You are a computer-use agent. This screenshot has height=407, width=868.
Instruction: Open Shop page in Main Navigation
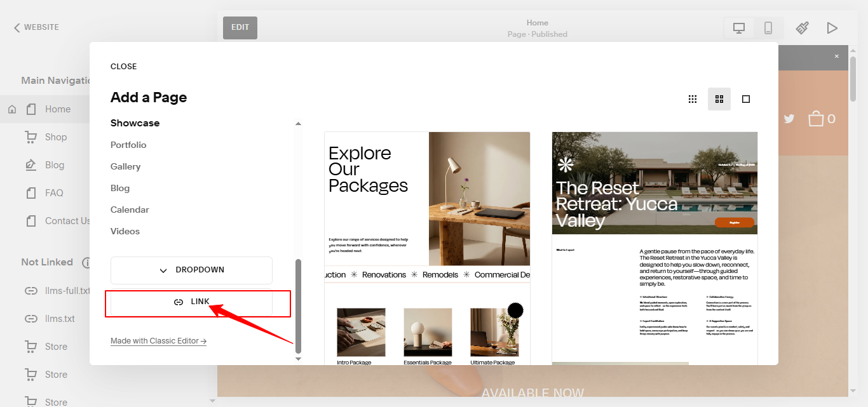pyautogui.click(x=56, y=137)
